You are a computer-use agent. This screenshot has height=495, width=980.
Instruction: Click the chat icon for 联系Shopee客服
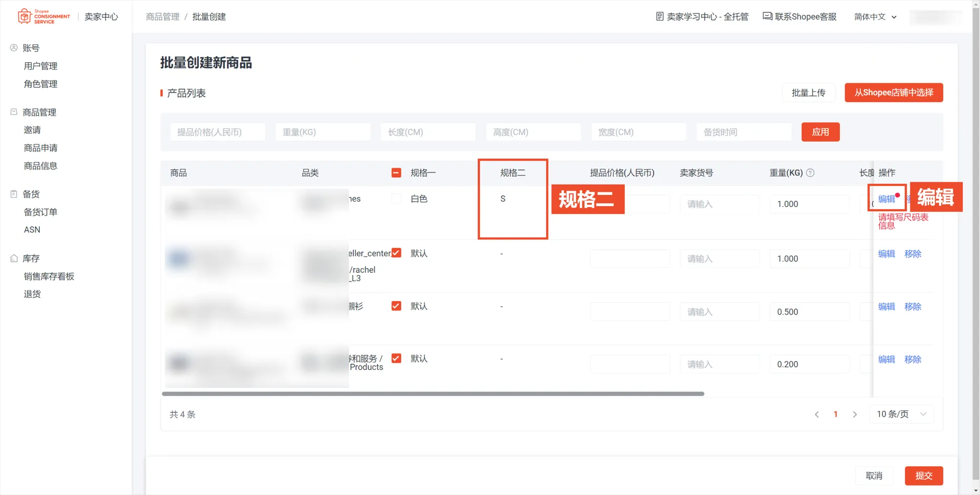pyautogui.click(x=767, y=16)
